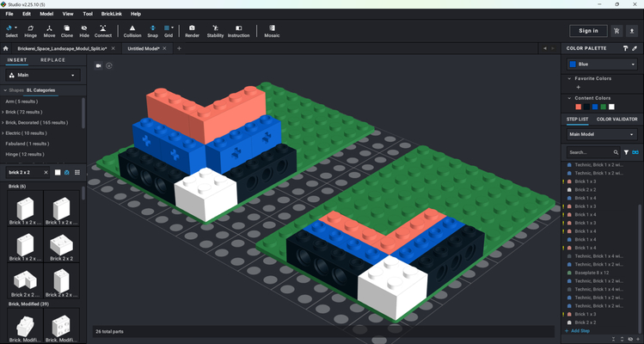This screenshot has width=644, height=344.
Task: Activate the Select tool
Action: [11, 31]
